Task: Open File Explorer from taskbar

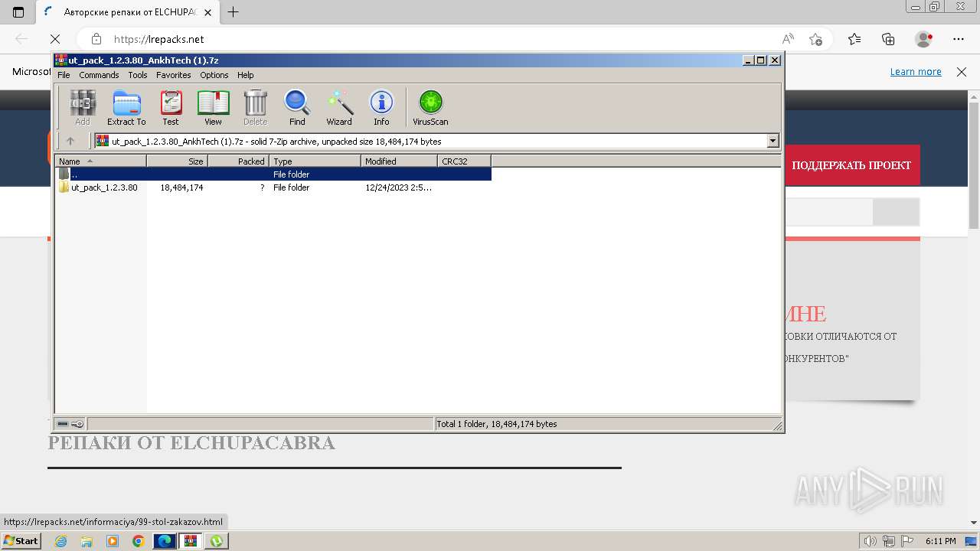Action: [87, 541]
